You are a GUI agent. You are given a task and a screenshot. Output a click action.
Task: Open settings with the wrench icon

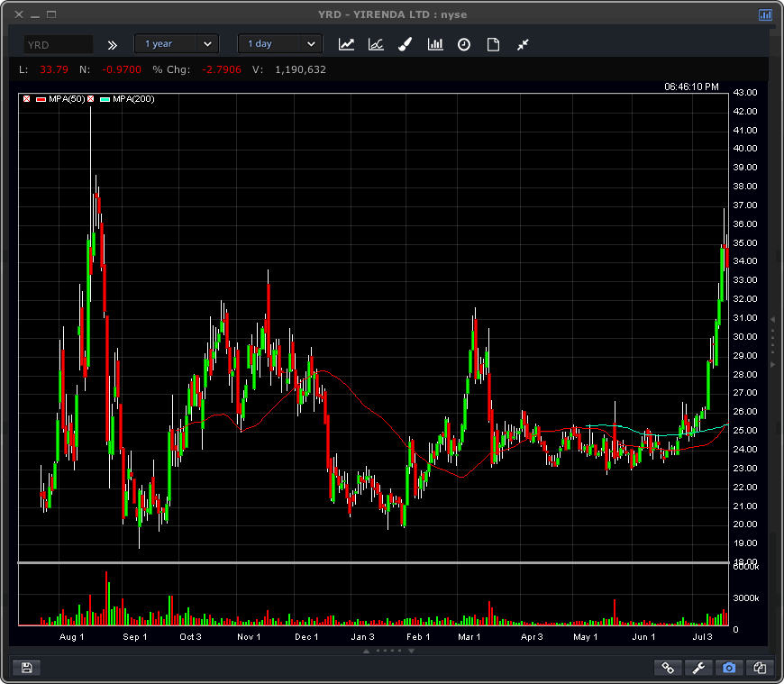[698, 668]
